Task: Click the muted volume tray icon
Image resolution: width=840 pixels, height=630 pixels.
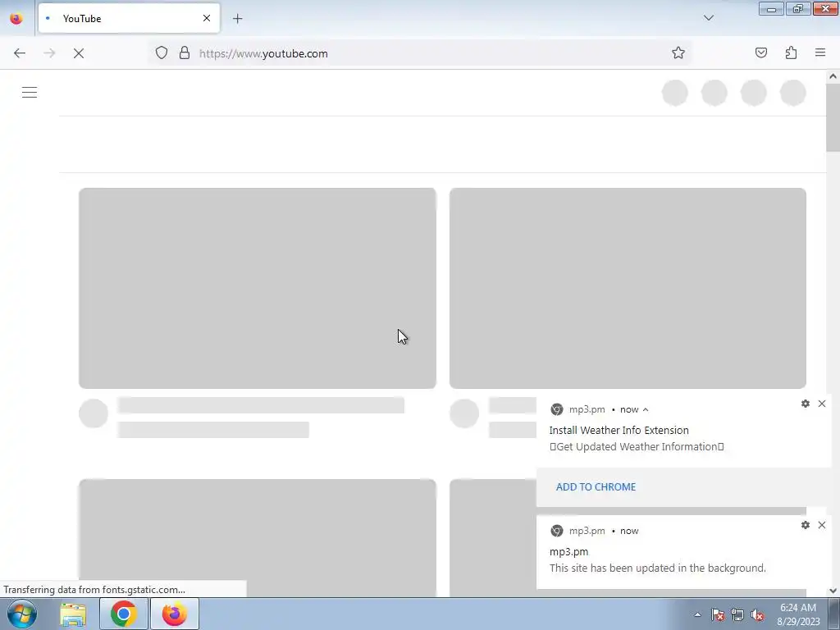Action: pyautogui.click(x=757, y=614)
